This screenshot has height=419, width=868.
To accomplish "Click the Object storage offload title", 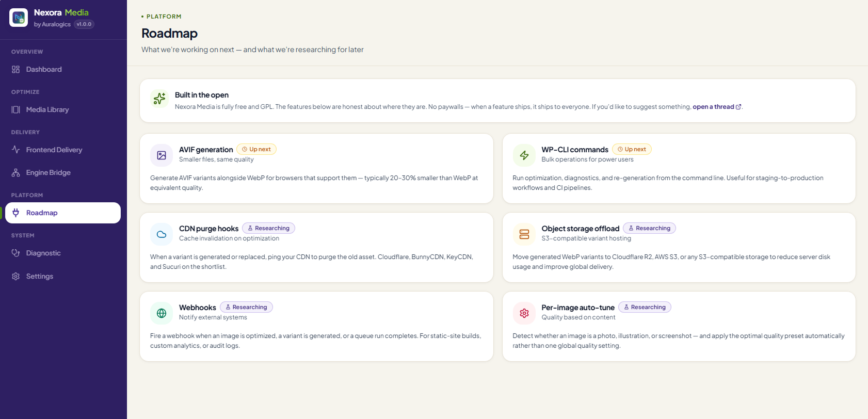I will click(580, 229).
